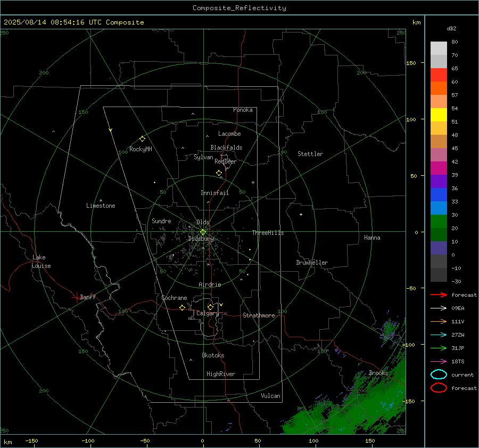
Task: Click the white plus marker west of Hanna
Action: (301, 214)
